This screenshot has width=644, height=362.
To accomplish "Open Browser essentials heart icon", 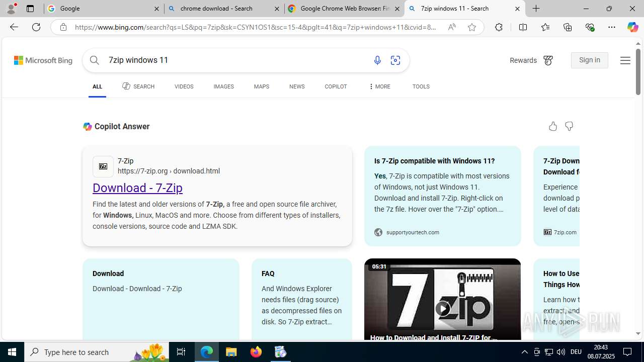I will pyautogui.click(x=590, y=27).
